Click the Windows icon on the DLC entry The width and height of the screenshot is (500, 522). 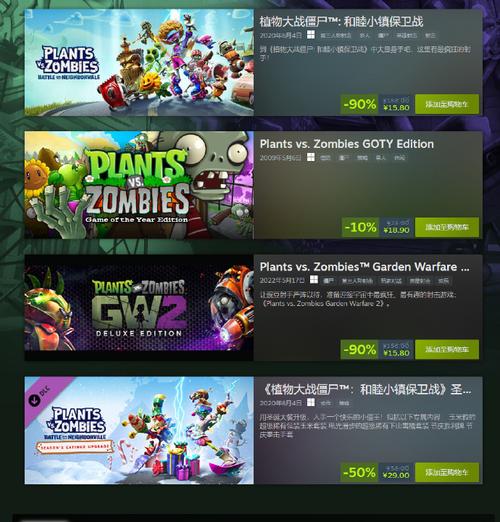pyautogui.click(x=311, y=402)
